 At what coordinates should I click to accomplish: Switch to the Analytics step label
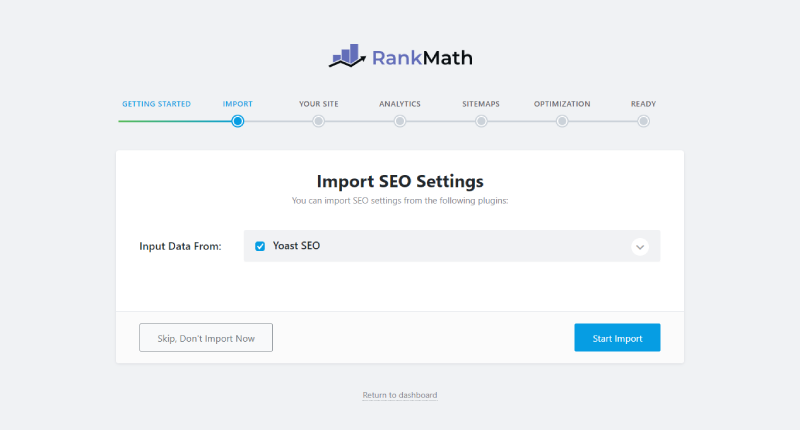[400, 104]
